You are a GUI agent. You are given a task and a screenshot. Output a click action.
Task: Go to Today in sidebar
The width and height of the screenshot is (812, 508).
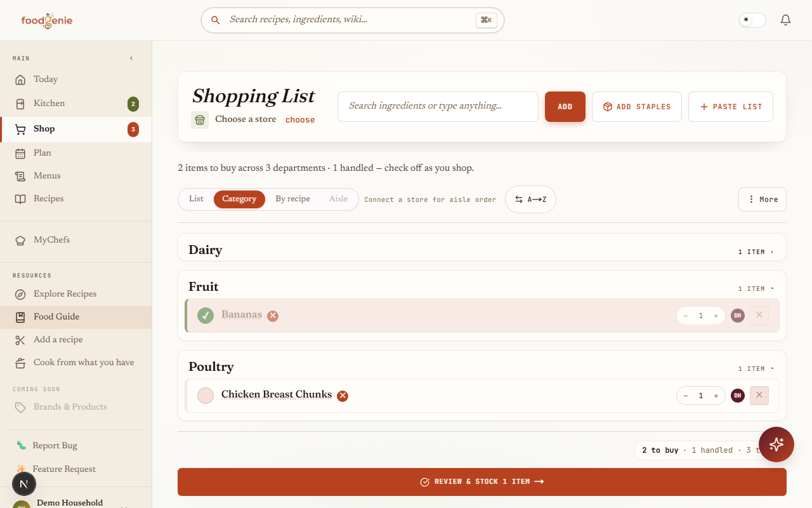[76, 79]
